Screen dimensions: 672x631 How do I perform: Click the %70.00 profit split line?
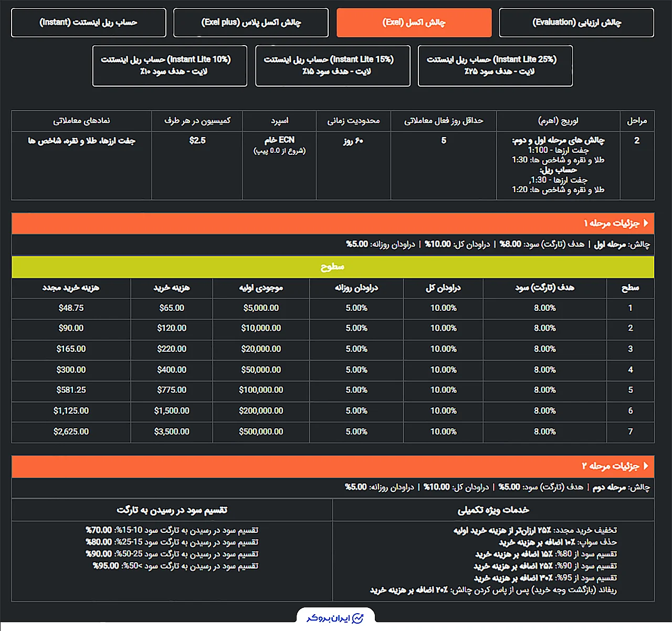click(x=172, y=530)
